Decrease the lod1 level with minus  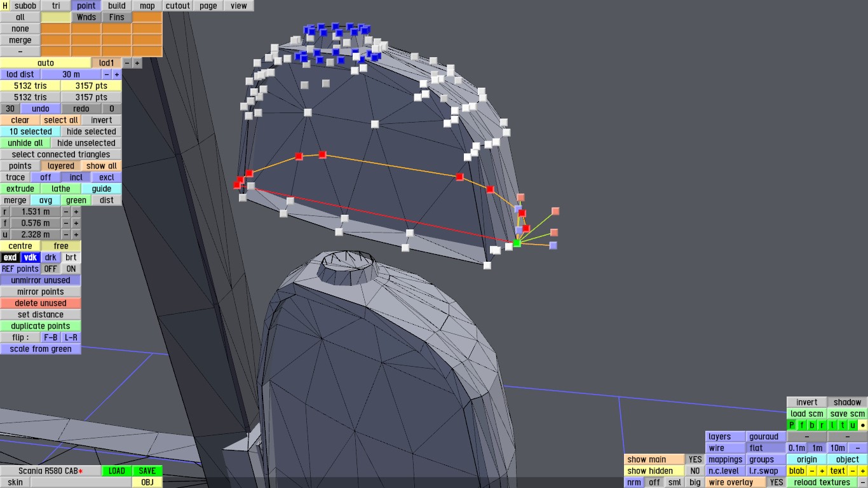[x=127, y=63]
